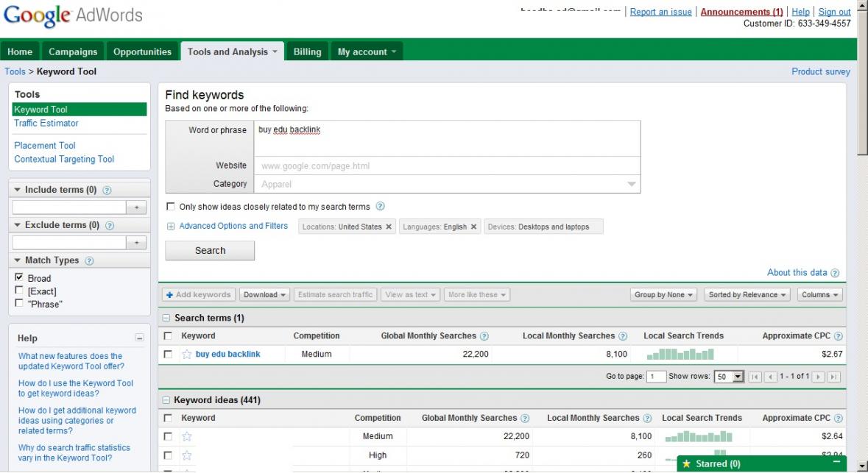
Task: Click help icon for Keyword ideas Local Monthly Searches
Action: point(647,419)
